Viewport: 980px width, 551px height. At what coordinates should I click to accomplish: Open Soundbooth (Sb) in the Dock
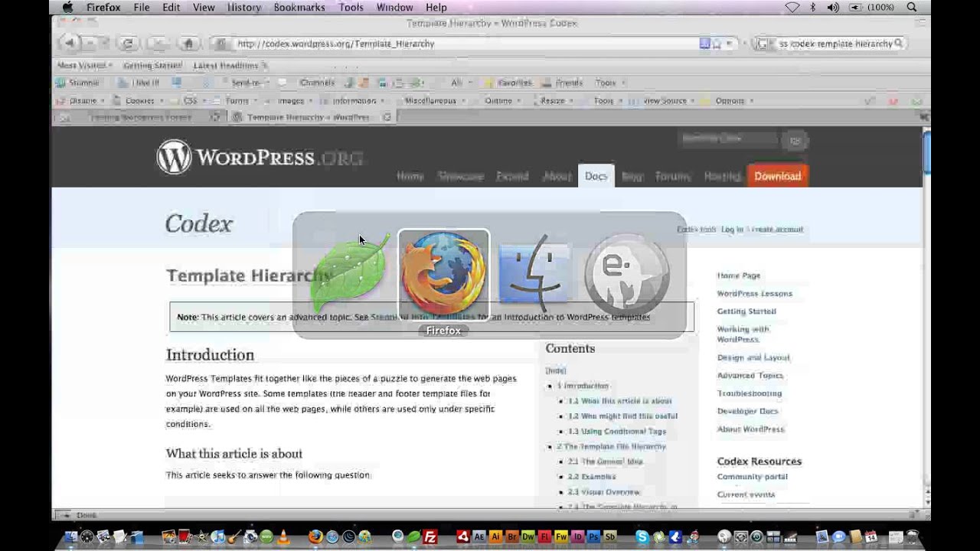tap(609, 537)
